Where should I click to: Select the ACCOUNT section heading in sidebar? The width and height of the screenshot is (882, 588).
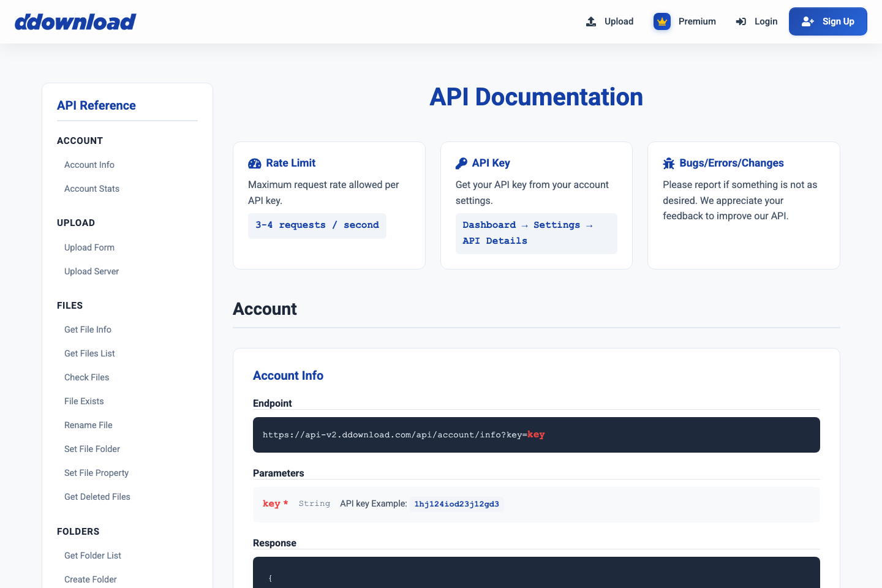pyautogui.click(x=80, y=140)
